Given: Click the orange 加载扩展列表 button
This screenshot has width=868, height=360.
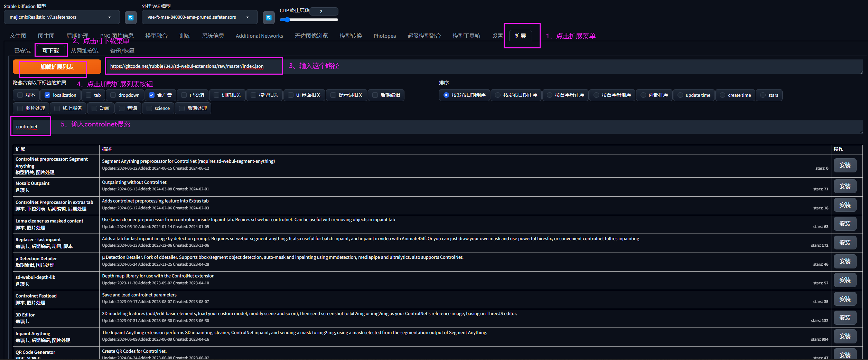Looking at the screenshot, I should 57,67.
